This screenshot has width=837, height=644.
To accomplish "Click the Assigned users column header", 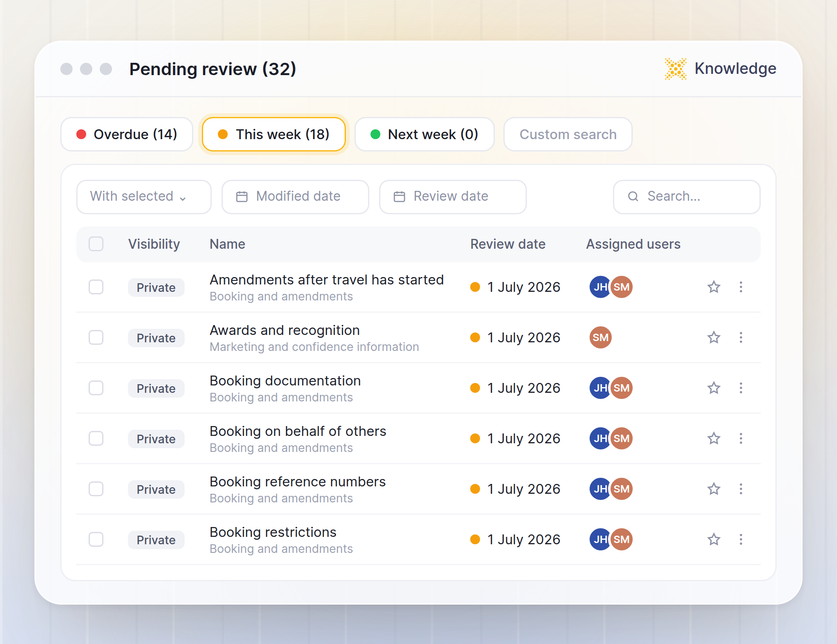I will click(x=633, y=244).
